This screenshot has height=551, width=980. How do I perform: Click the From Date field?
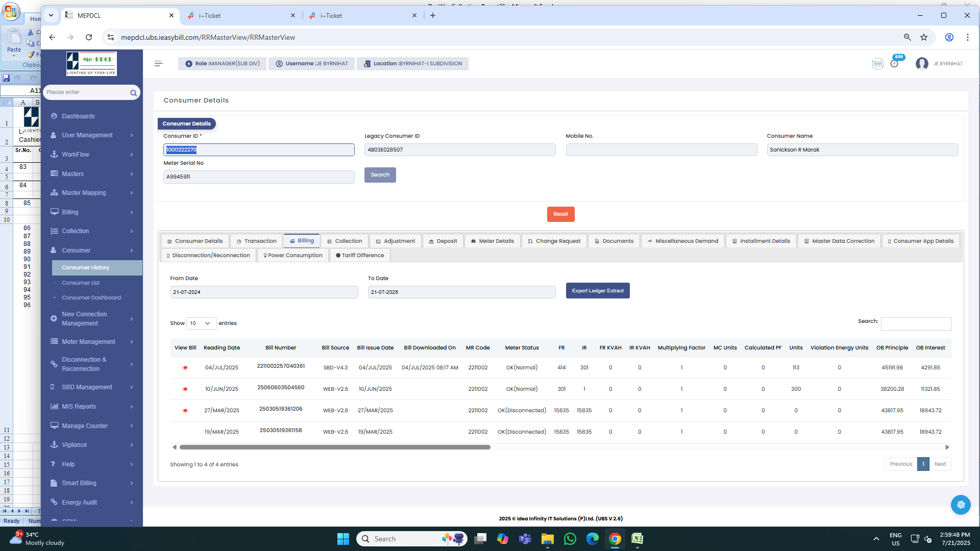[264, 292]
